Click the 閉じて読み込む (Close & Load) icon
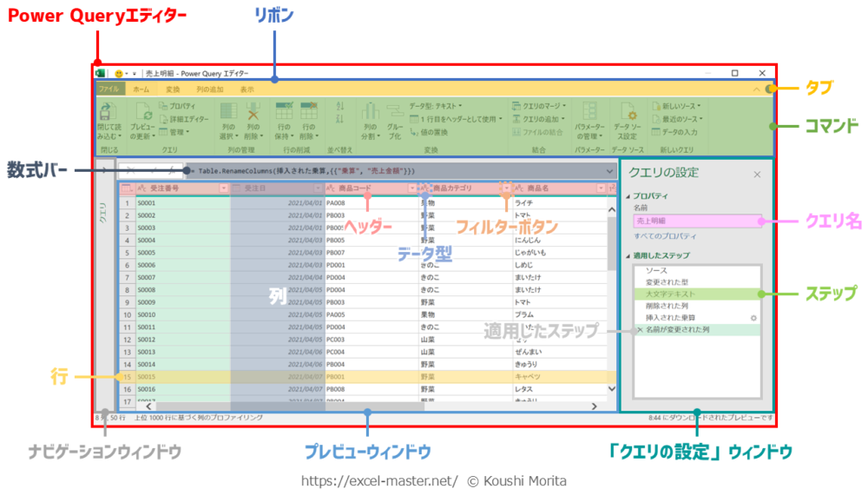The width and height of the screenshot is (868, 489). [x=108, y=112]
